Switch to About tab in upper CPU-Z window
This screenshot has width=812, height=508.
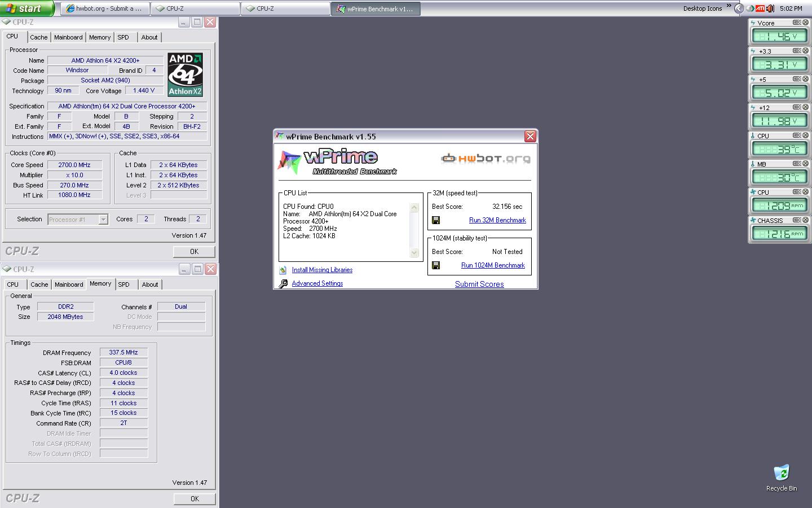149,37
